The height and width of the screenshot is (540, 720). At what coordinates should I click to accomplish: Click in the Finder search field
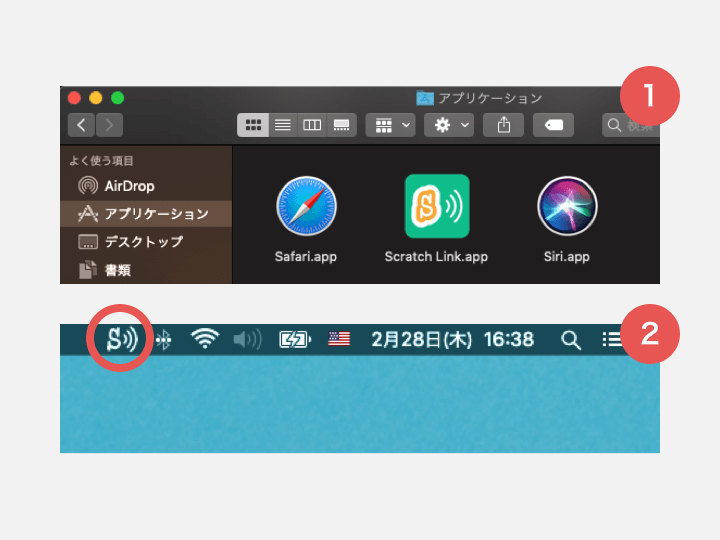click(631, 125)
